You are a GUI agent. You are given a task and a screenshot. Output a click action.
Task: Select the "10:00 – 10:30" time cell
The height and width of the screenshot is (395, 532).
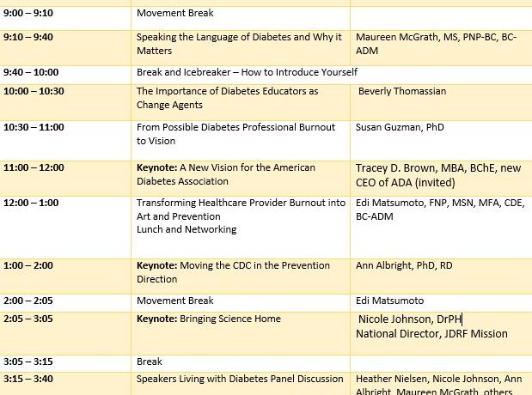(x=34, y=92)
